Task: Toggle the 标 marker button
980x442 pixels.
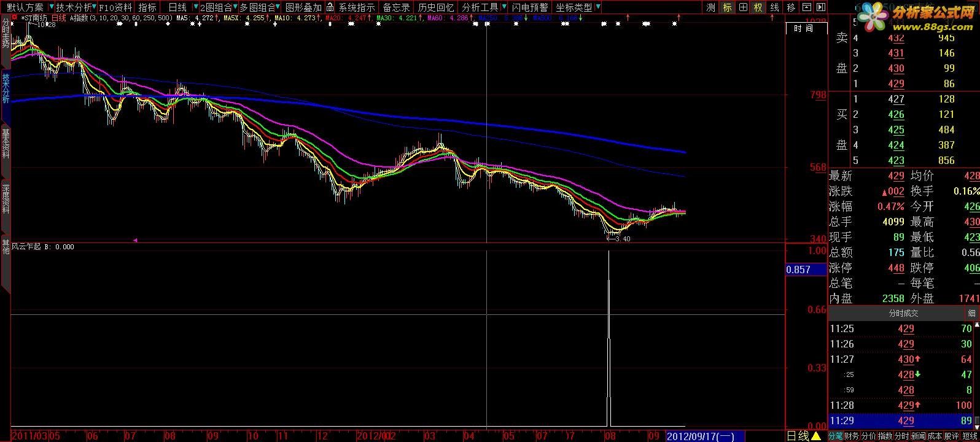Action: pos(727,7)
